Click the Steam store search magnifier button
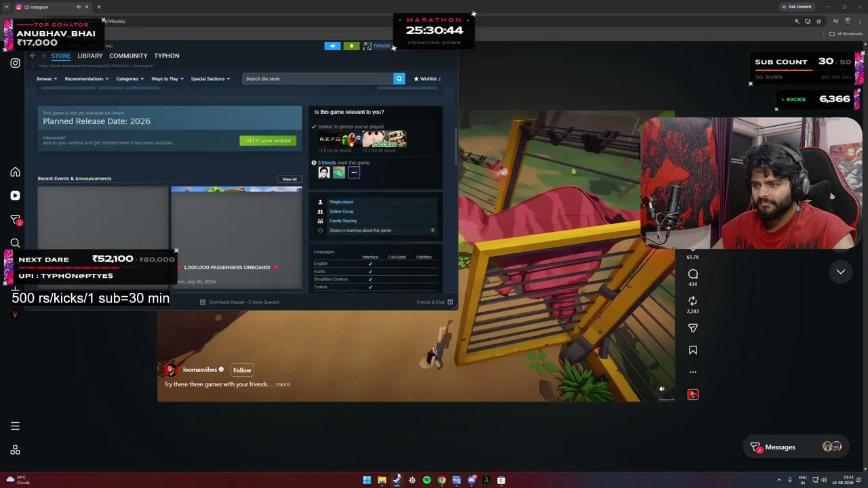Viewport: 868px width, 488px height. (x=399, y=79)
